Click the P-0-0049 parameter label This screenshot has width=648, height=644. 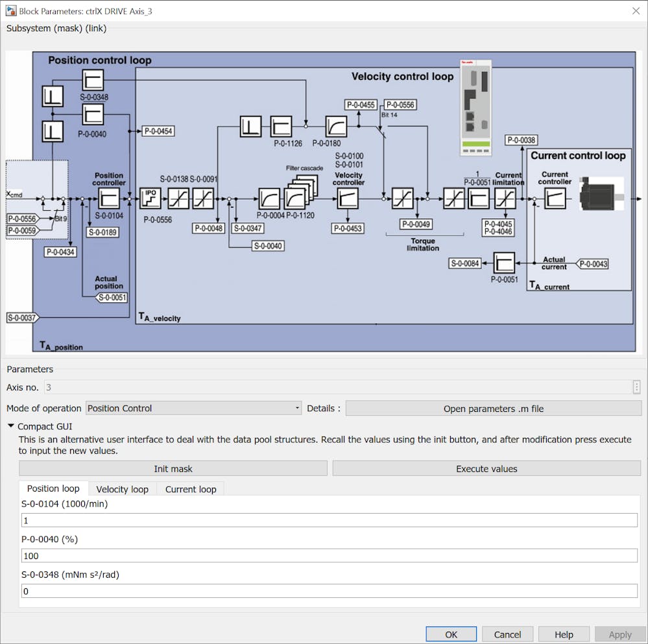(x=416, y=224)
